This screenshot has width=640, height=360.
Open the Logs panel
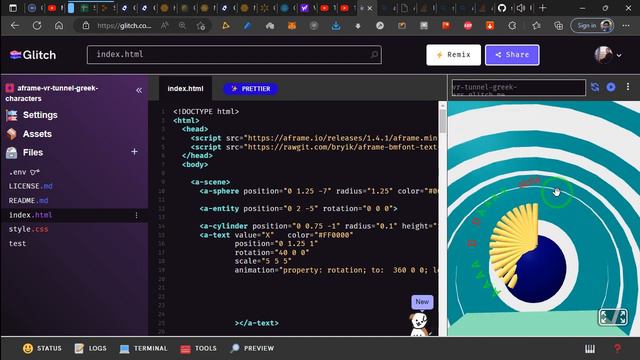click(91, 348)
